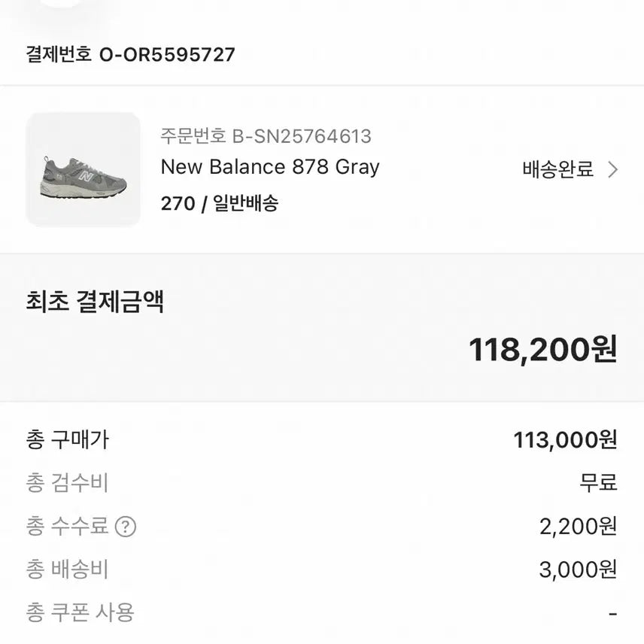The height and width of the screenshot is (644, 644).
Task: Click the 118,200원 total payment amount
Action: 542,349
